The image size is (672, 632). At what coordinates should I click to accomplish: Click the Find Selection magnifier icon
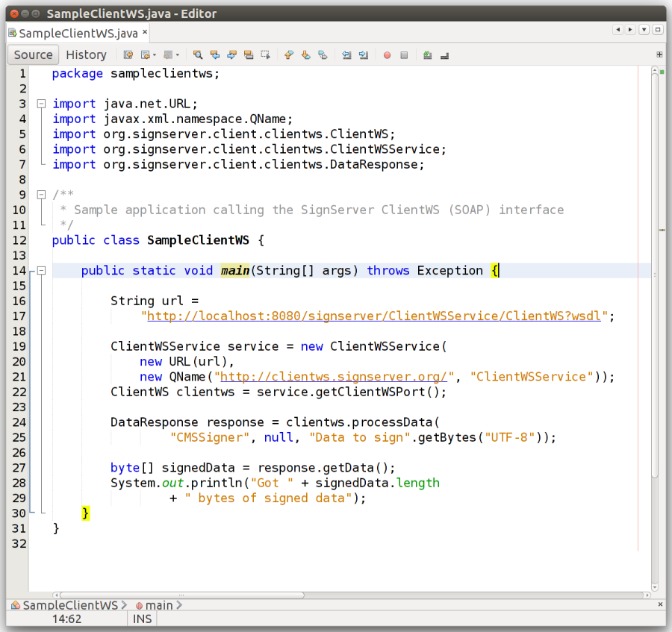tap(196, 54)
